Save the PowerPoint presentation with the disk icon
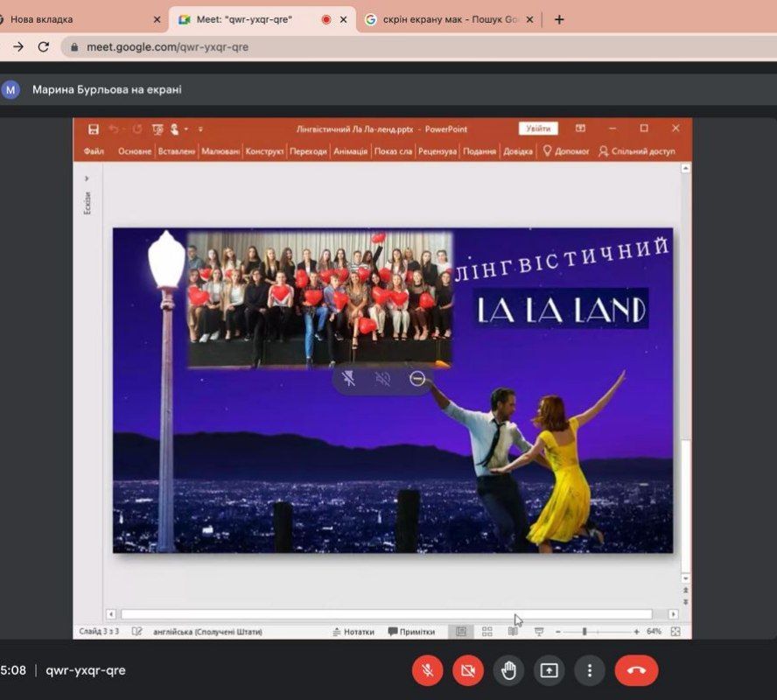The image size is (777, 700). click(x=93, y=129)
